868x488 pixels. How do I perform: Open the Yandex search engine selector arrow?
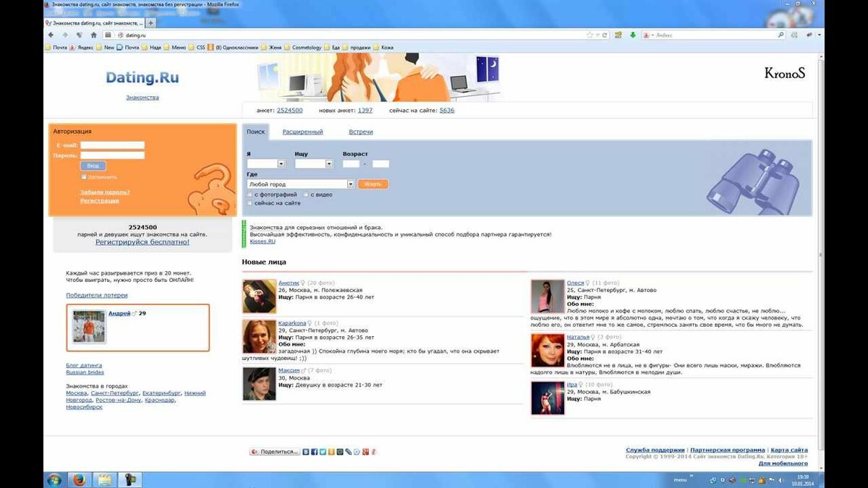tap(652, 35)
